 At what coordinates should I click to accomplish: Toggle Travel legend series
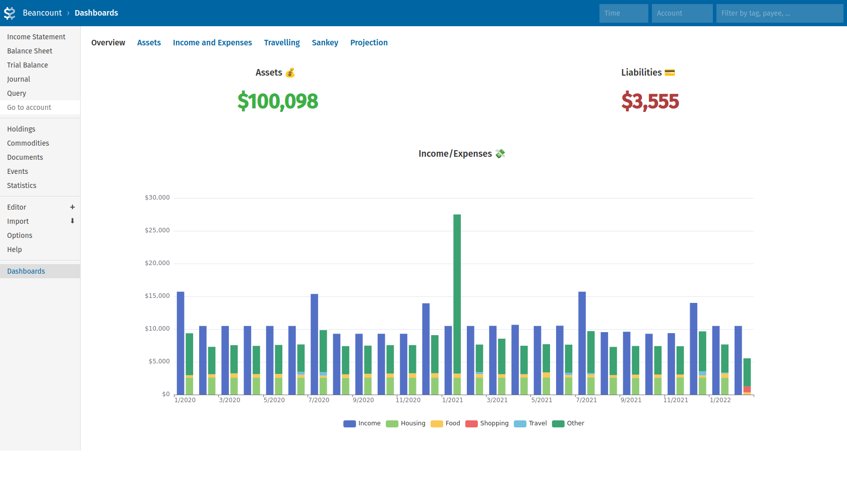tap(530, 423)
